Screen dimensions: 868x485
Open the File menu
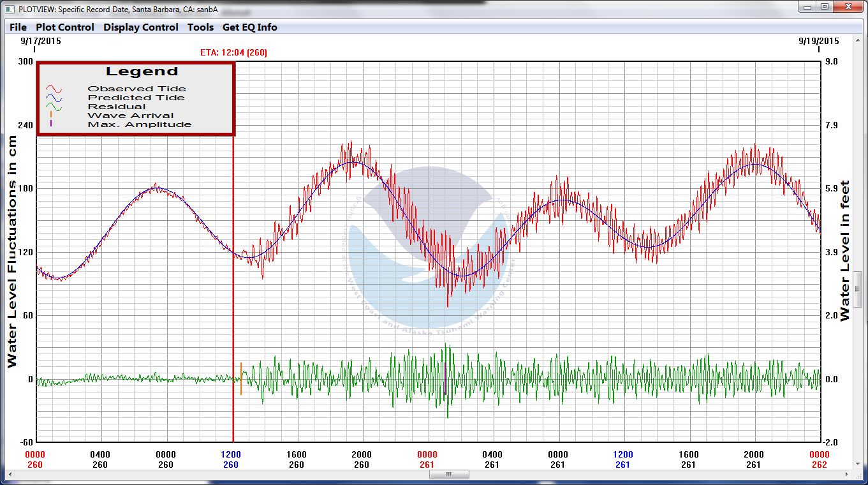pos(18,27)
